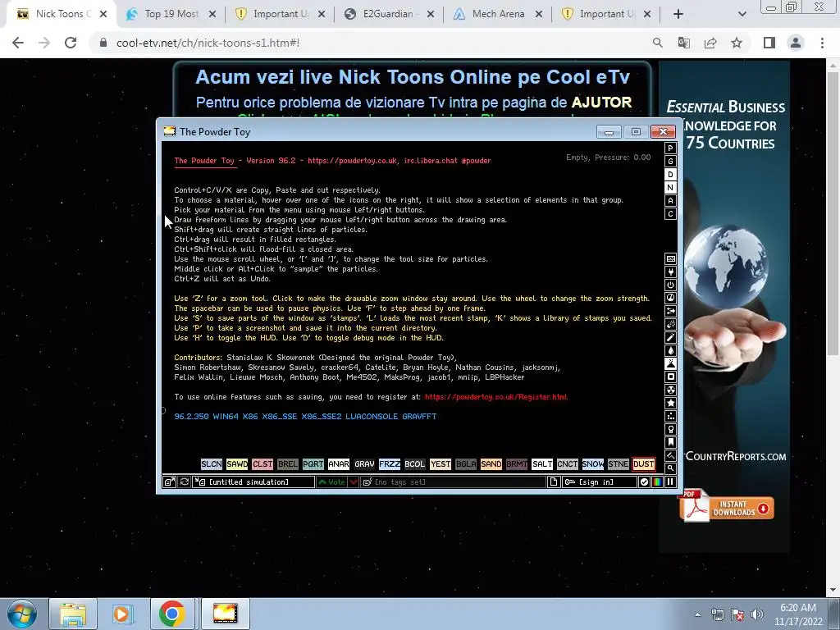Open the Chrome three-dot menu
The image size is (840, 630).
coord(822,43)
